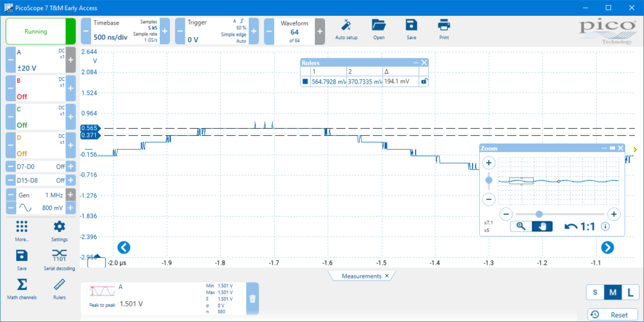Click the Auto setup wand icon
Image resolution: width=644 pixels, height=322 pixels.
[347, 25]
